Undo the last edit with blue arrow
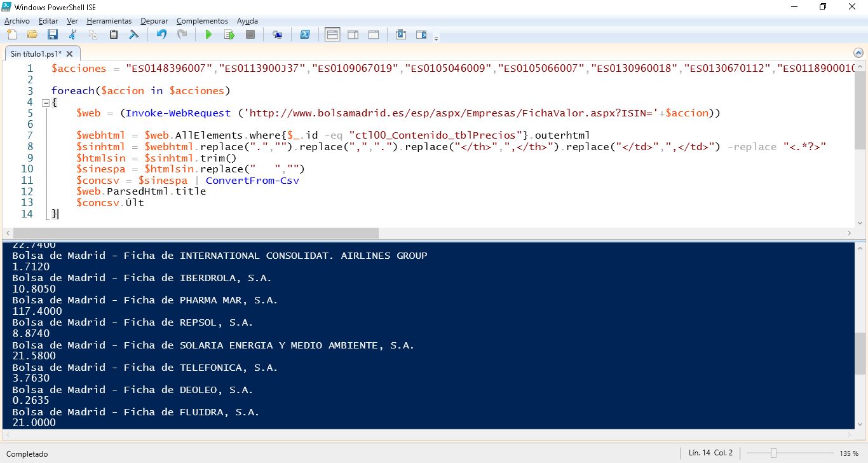 161,34
